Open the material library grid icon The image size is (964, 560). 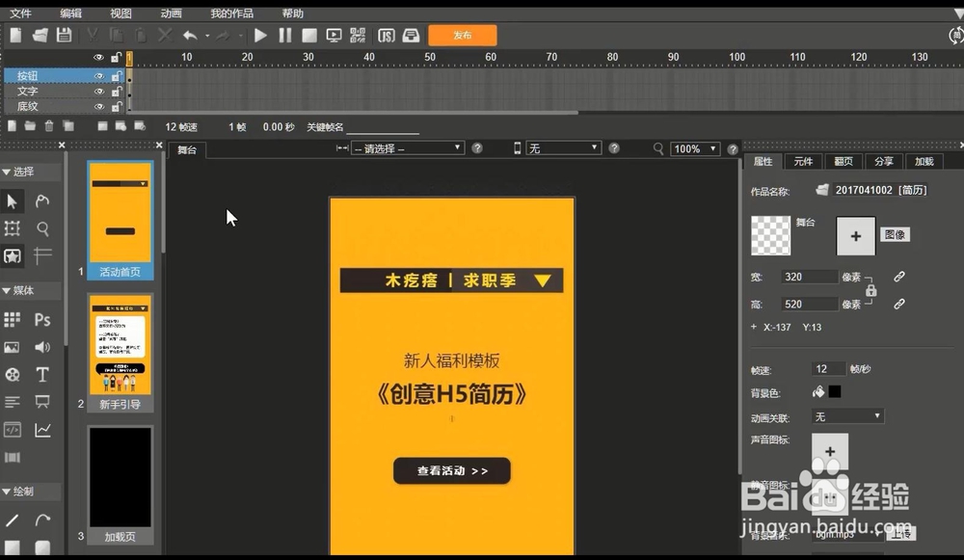click(x=13, y=319)
